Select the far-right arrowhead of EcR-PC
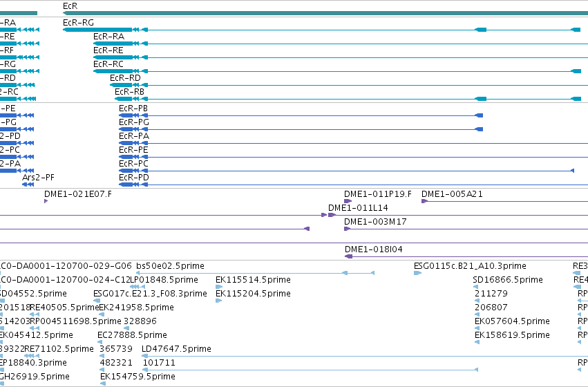 [572, 171]
